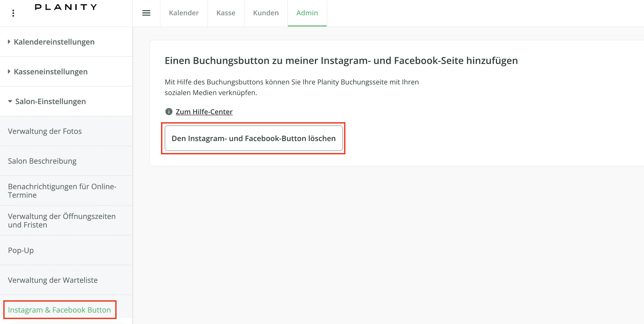Select Salon Beschreibung menu item
The height and width of the screenshot is (324, 644).
[42, 161]
